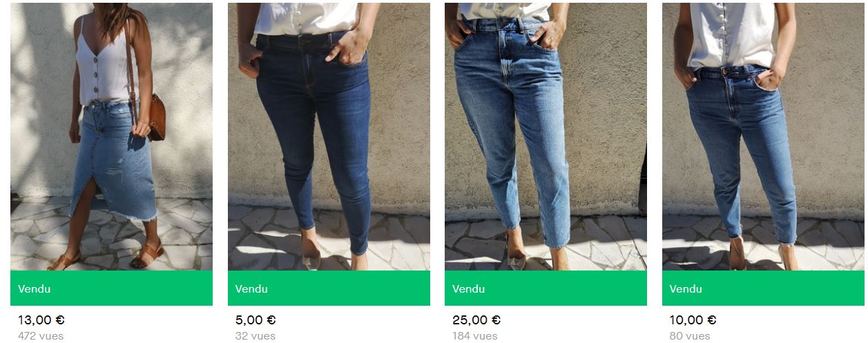Click the Vendu banner on the 10,00 € item
Screen dimensions: 868x343
pos(763,288)
